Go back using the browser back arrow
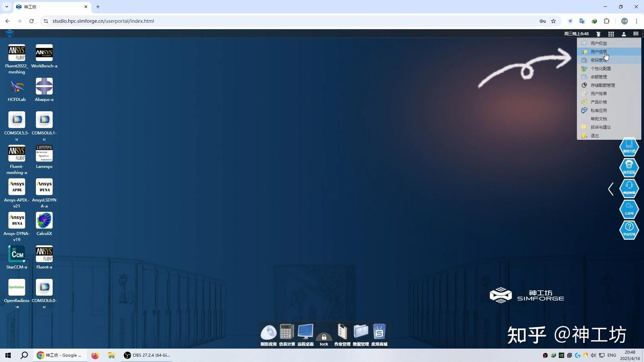Viewport: 644px width, 362px height. pyautogui.click(x=7, y=21)
